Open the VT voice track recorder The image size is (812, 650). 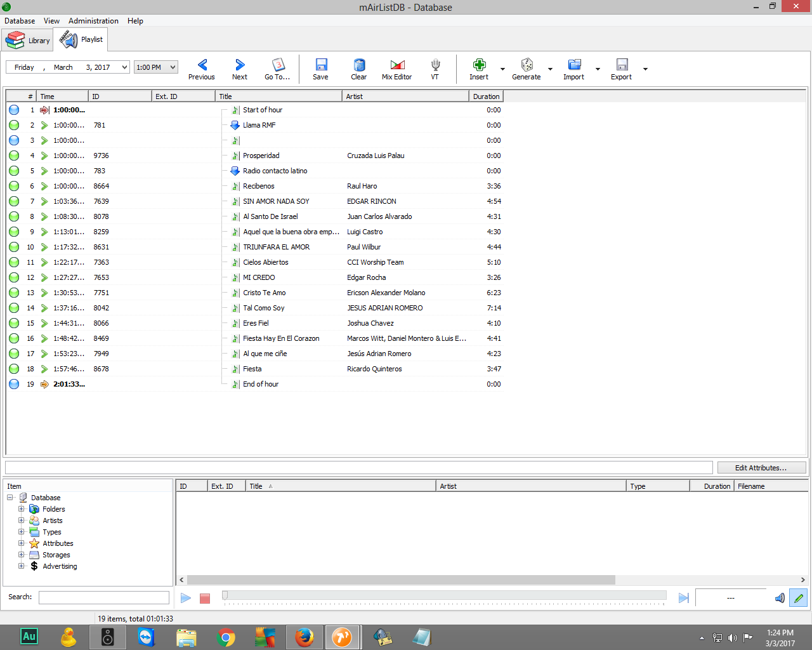(x=435, y=69)
